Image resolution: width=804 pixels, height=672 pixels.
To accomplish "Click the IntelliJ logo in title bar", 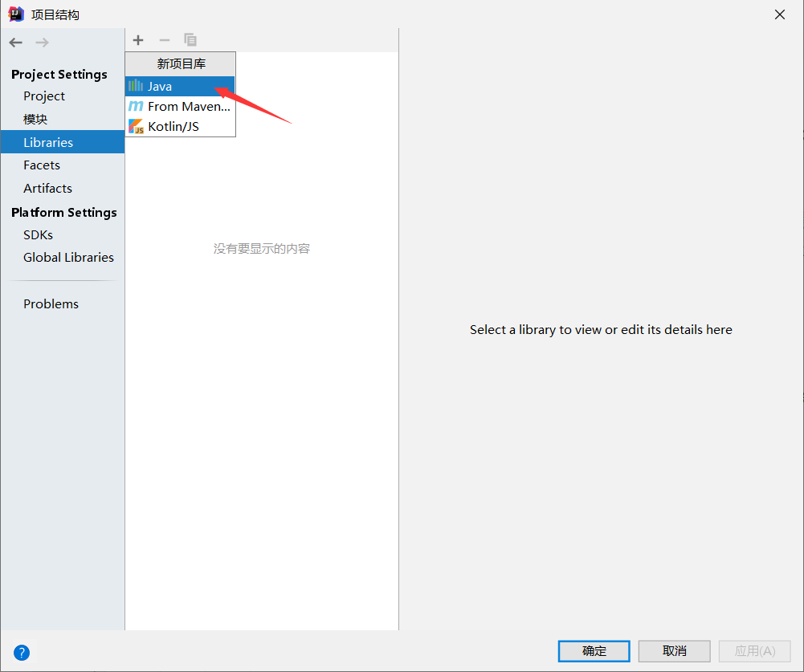I will (x=16, y=14).
